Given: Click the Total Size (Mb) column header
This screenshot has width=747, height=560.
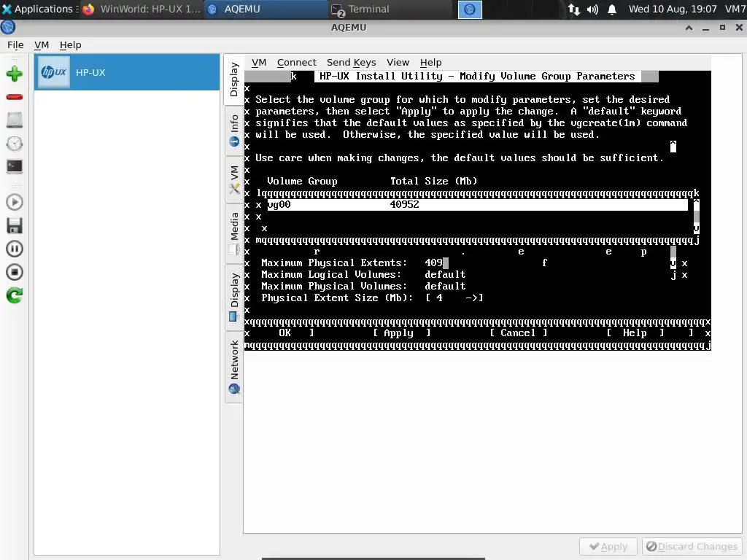Looking at the screenshot, I should pos(433,182).
